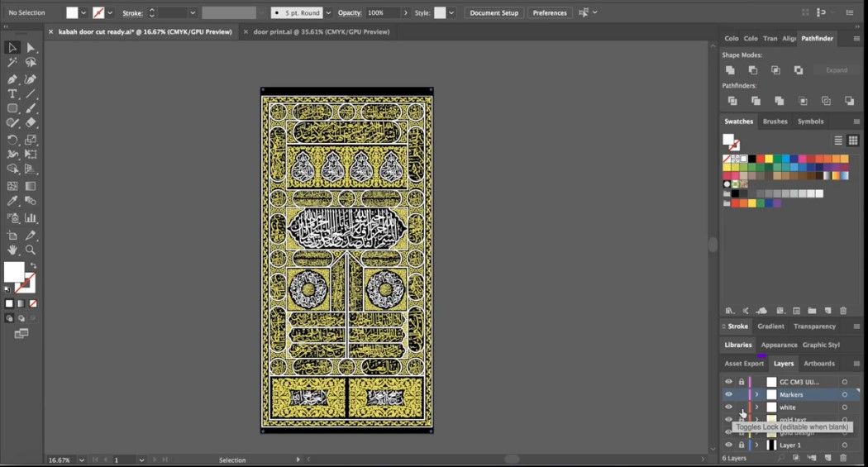
Task: Select the yellow swatch in the top swatch row
Action: tap(768, 160)
